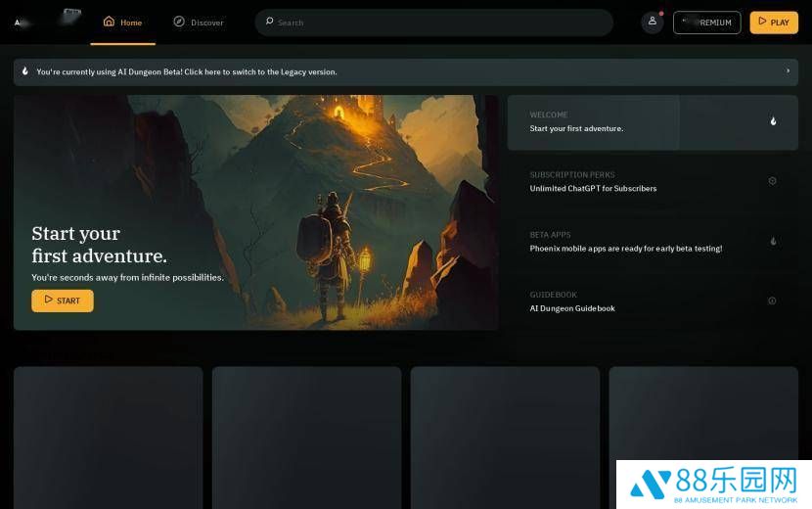812x509 pixels.
Task: Switch to the Discover tab
Action: tap(199, 23)
